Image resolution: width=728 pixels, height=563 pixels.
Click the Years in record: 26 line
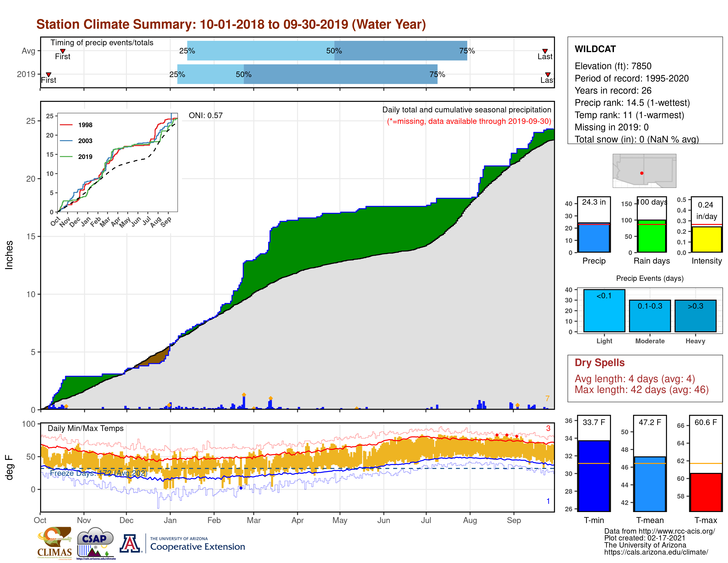(613, 90)
